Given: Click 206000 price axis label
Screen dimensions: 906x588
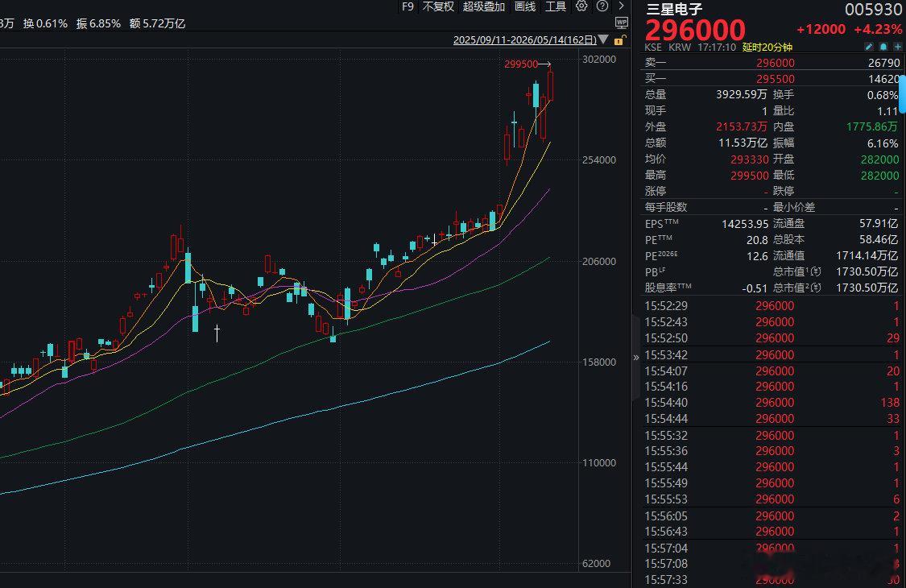Looking at the screenshot, I should (599, 261).
